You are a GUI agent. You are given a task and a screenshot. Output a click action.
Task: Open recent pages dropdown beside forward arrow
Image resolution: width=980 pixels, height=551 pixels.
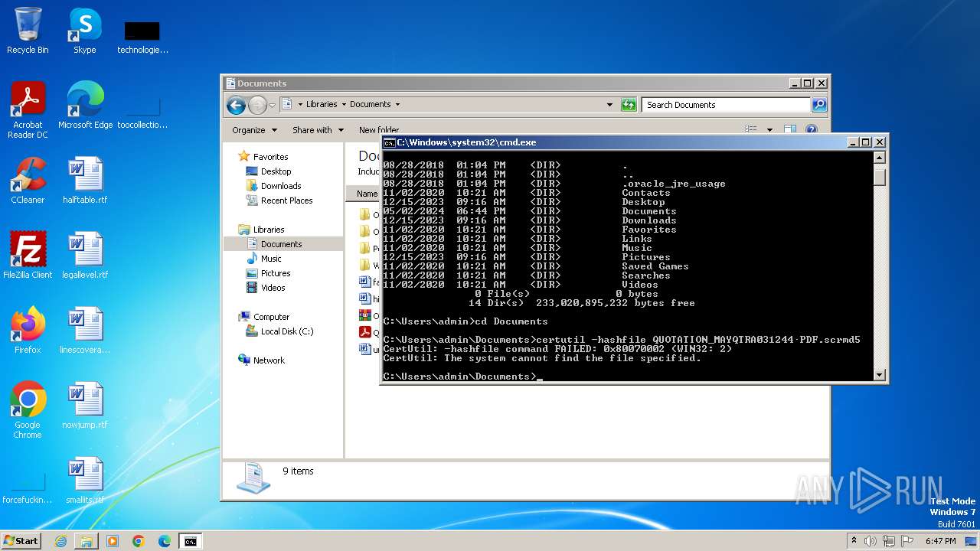272,105
